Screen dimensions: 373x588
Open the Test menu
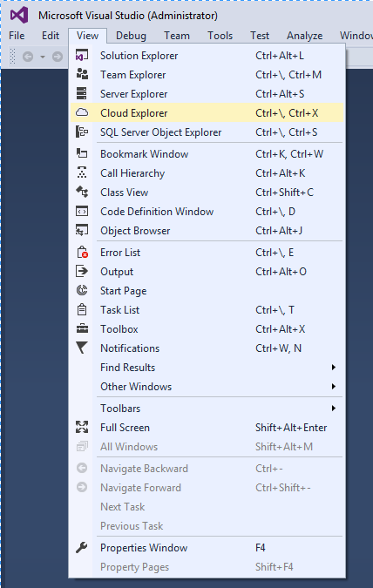point(260,36)
